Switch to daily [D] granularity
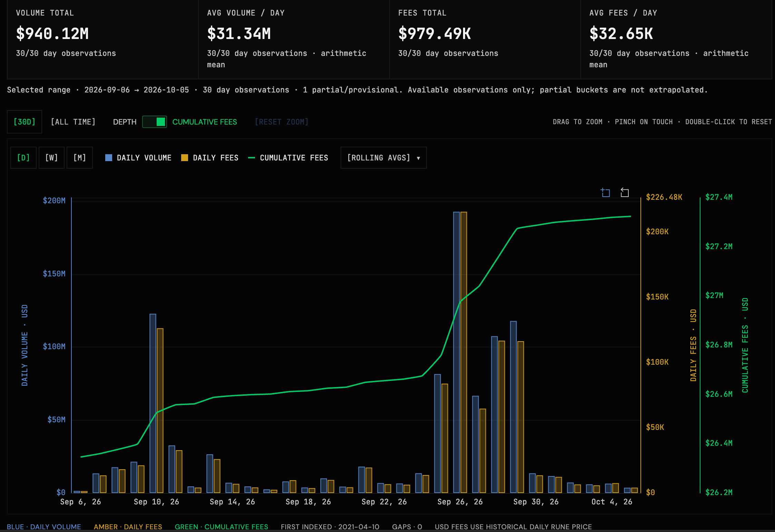Screen dimensions: 775x532 click(x=23, y=158)
